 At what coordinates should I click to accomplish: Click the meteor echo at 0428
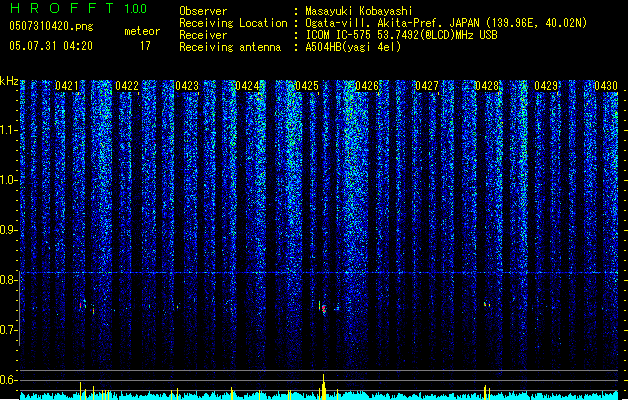(x=487, y=304)
